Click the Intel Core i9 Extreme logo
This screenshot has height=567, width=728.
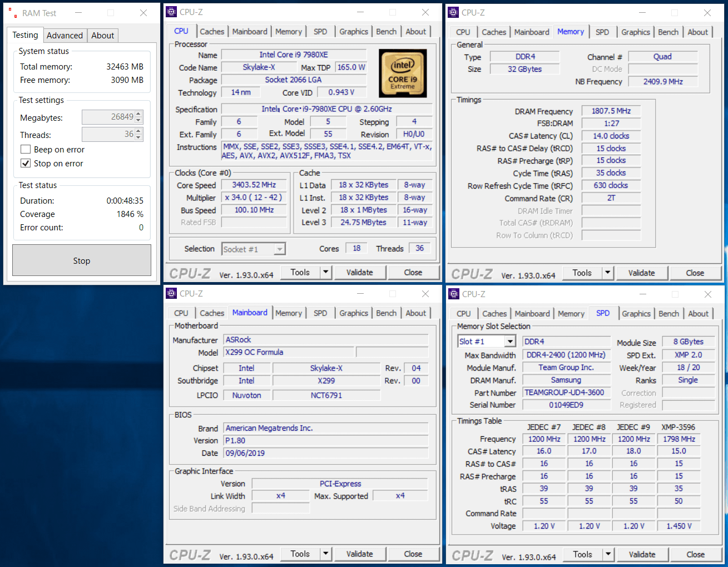click(402, 73)
